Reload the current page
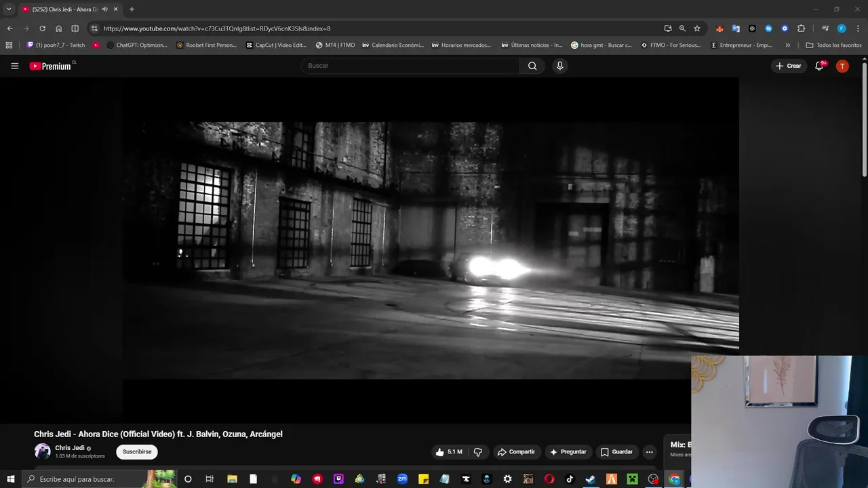Image resolution: width=868 pixels, height=488 pixels. [42, 28]
